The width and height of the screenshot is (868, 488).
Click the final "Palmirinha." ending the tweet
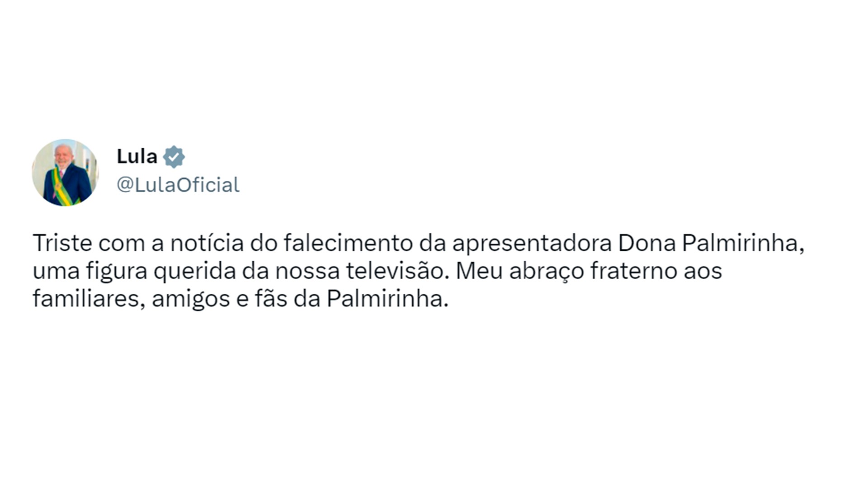coord(387,299)
